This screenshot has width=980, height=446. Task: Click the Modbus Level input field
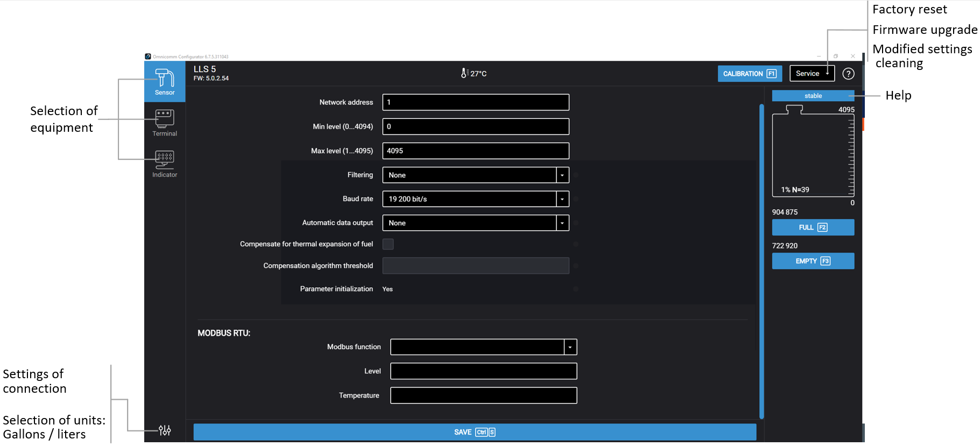pos(484,371)
